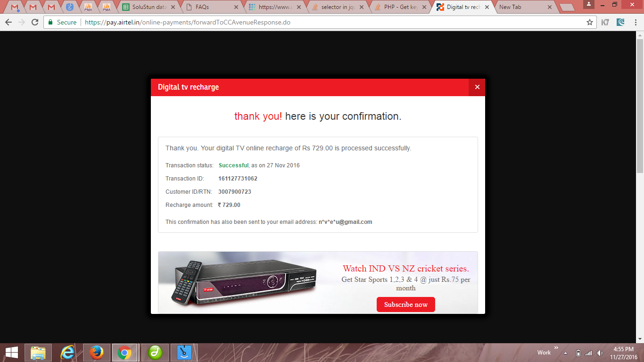Launch Internet Explorer from taskbar
644x362 pixels.
(x=68, y=352)
